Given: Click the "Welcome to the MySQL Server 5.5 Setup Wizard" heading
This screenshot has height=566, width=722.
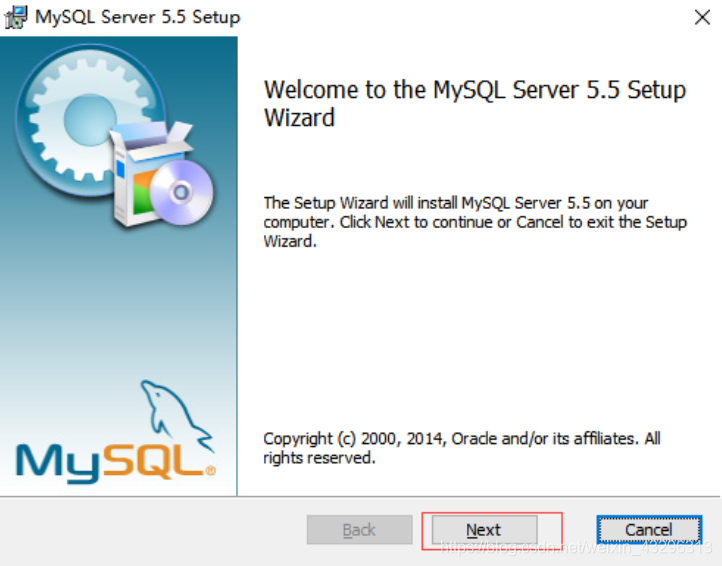Looking at the screenshot, I should pos(475,104).
